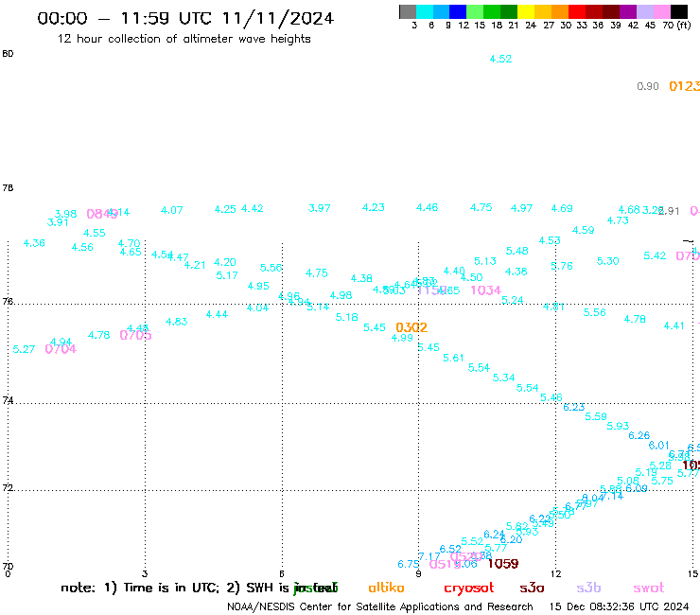This screenshot has height=615, width=700.
Task: Click subtitle '12 hour collection of altimeter wave heights'
Action: pyautogui.click(x=184, y=39)
